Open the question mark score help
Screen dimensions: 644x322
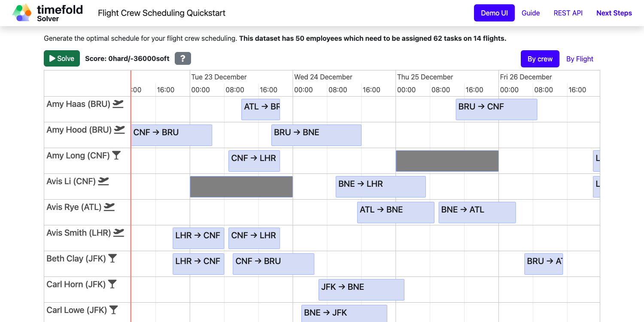pyautogui.click(x=182, y=58)
